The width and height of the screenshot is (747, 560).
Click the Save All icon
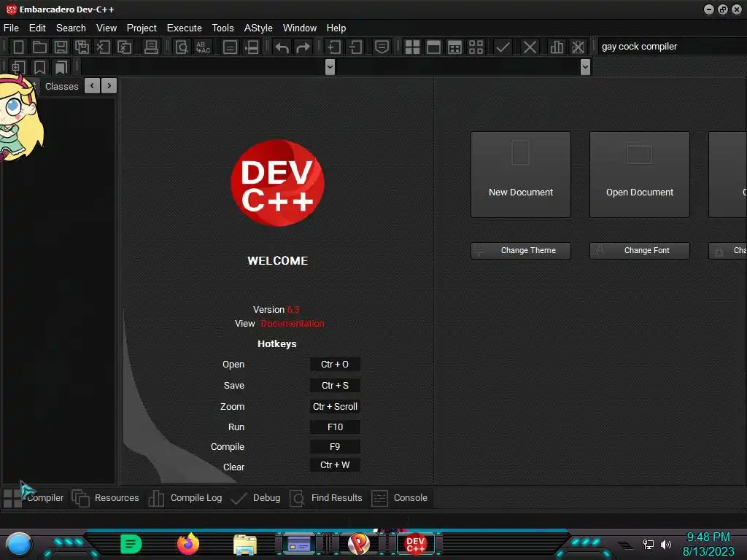(82, 47)
